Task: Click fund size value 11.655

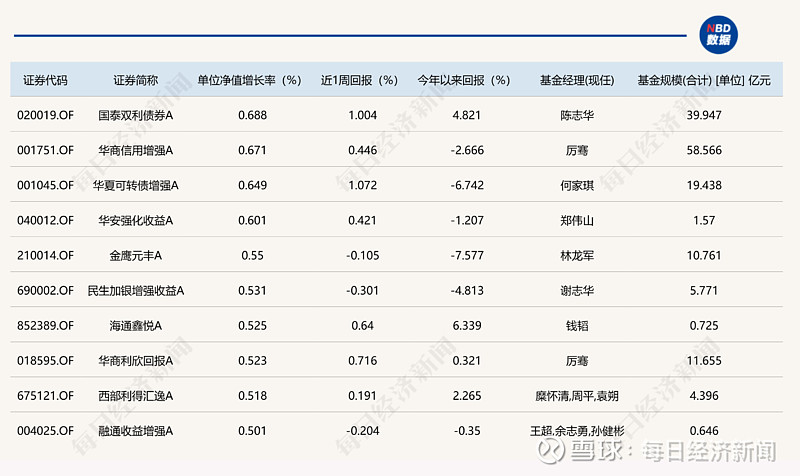Action: tap(704, 361)
